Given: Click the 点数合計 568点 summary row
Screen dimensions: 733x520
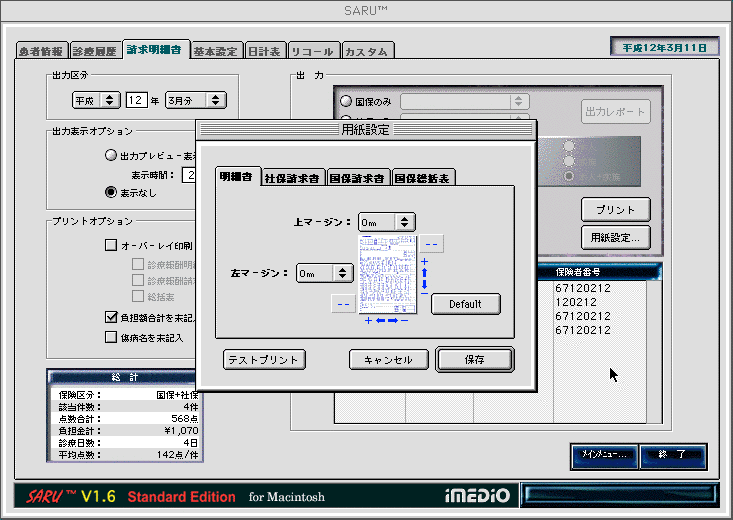Looking at the screenshot, I should coord(128,419).
